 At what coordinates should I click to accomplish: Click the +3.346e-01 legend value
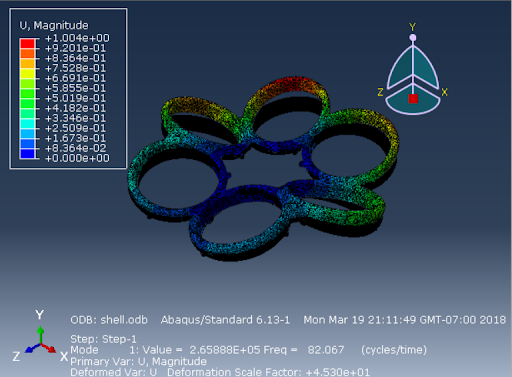[x=75, y=118]
